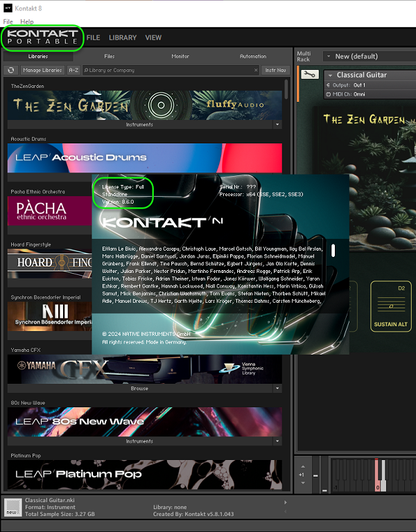Open the Help menu in the OS menu bar
This screenshot has width=416, height=532.
[27, 21]
